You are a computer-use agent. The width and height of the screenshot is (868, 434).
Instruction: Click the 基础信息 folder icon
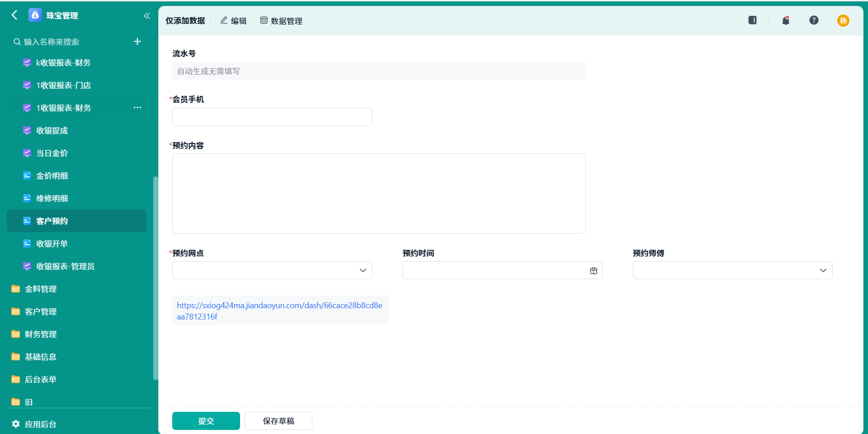tap(16, 357)
